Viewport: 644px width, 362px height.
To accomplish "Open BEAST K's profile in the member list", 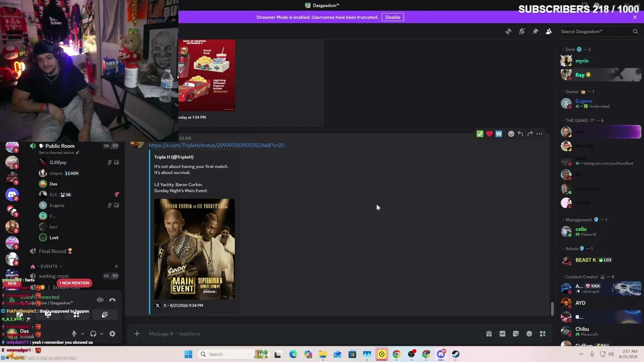I will point(601,260).
